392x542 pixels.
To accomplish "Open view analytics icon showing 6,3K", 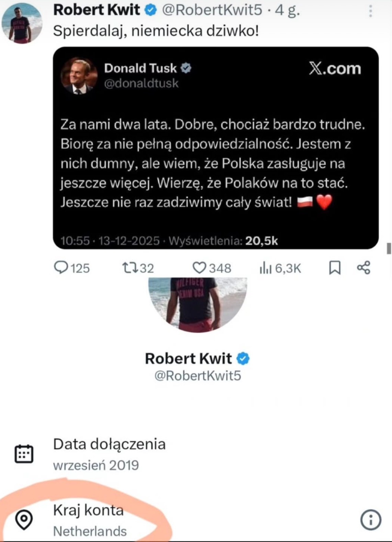I will pyautogui.click(x=266, y=268).
